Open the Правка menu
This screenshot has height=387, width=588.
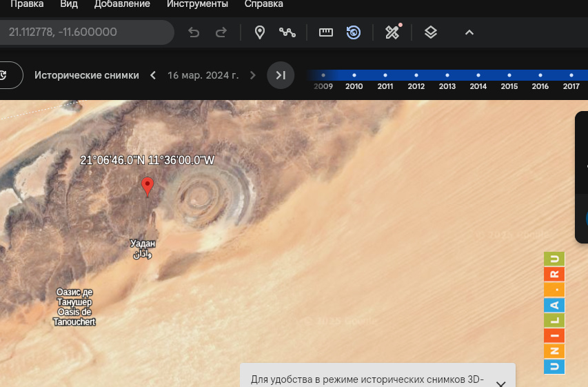coord(27,4)
